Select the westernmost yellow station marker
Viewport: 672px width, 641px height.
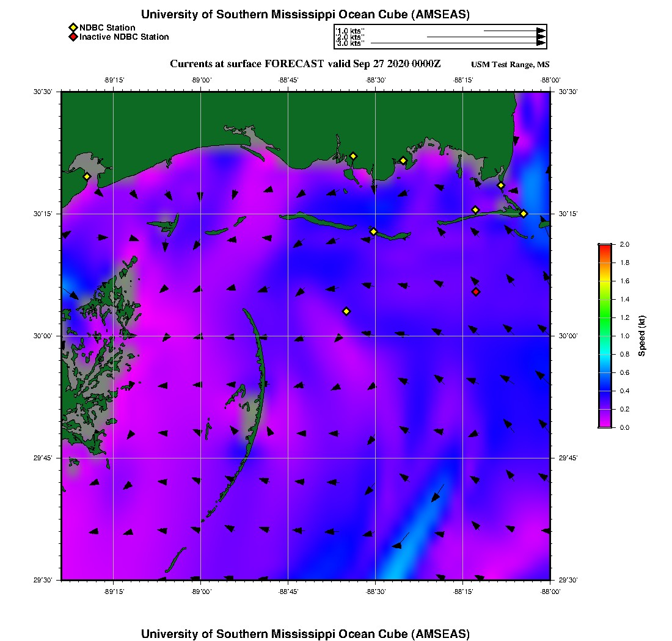pyautogui.click(x=87, y=176)
